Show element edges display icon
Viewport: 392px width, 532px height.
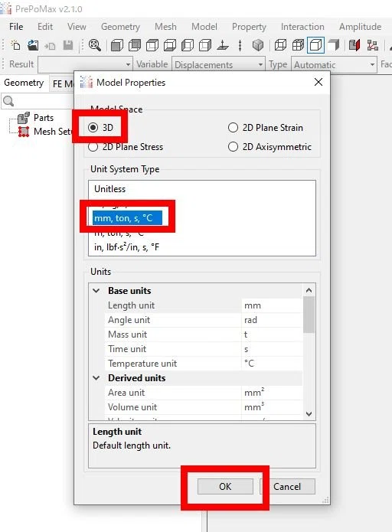click(x=298, y=45)
